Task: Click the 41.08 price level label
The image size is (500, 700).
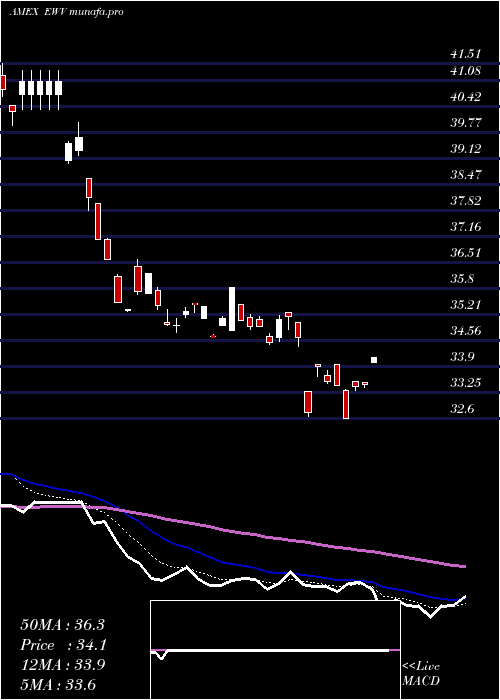Action: 466,70
